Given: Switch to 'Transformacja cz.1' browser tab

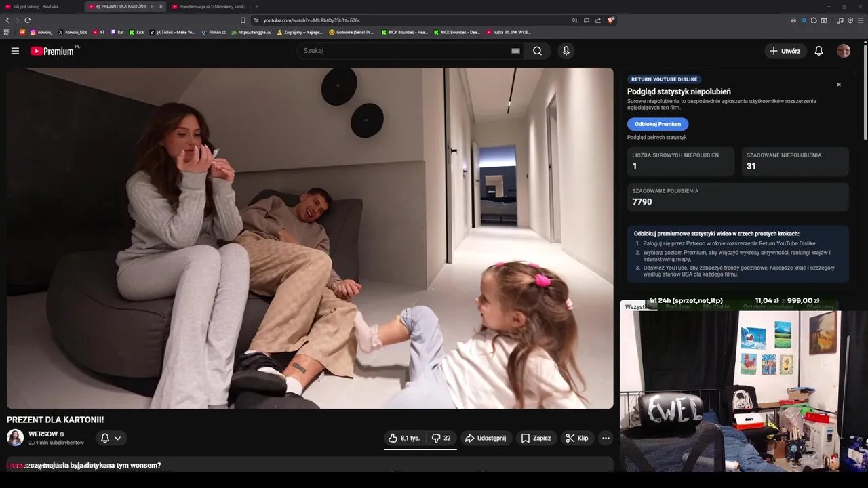Looking at the screenshot, I should [208, 6].
